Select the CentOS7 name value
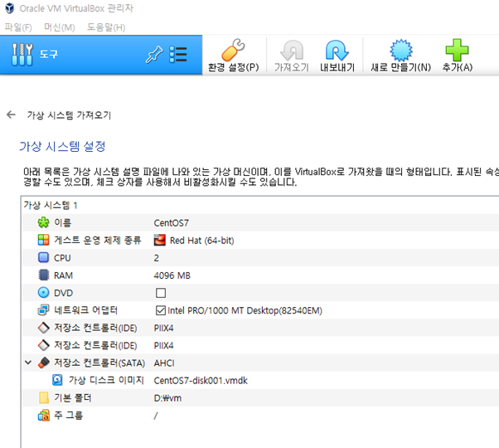The width and height of the screenshot is (499, 448). 172,223
